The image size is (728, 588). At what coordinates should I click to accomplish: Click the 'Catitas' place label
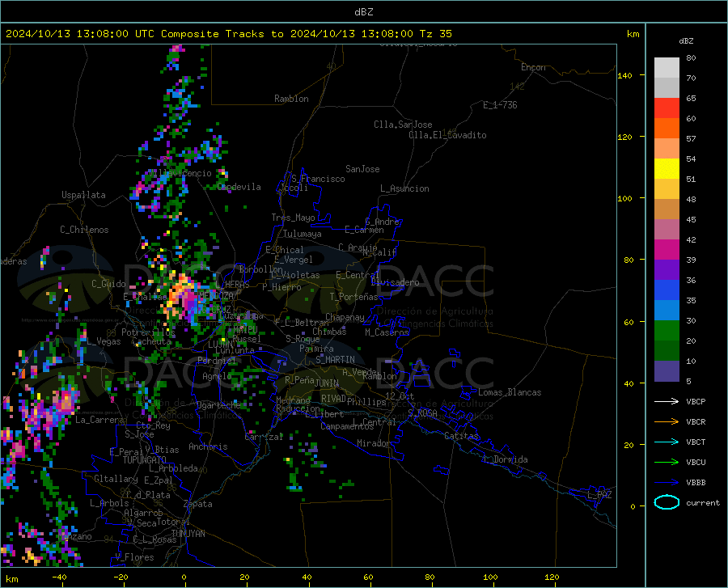point(462,436)
